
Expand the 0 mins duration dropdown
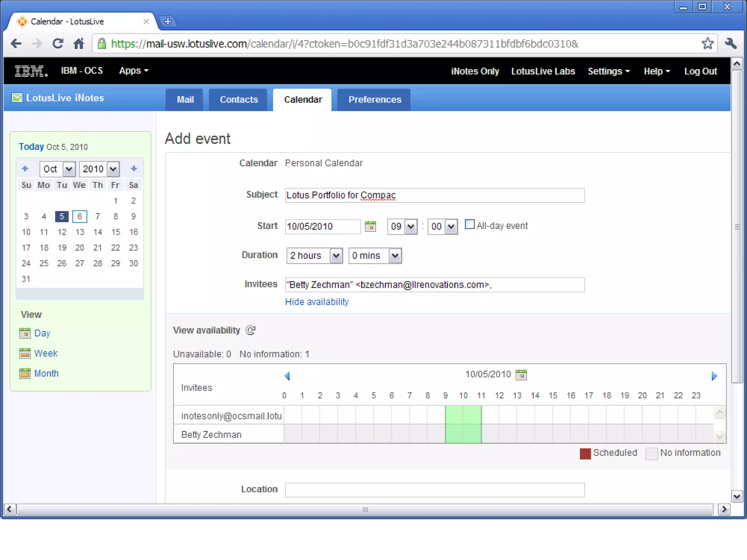(395, 256)
